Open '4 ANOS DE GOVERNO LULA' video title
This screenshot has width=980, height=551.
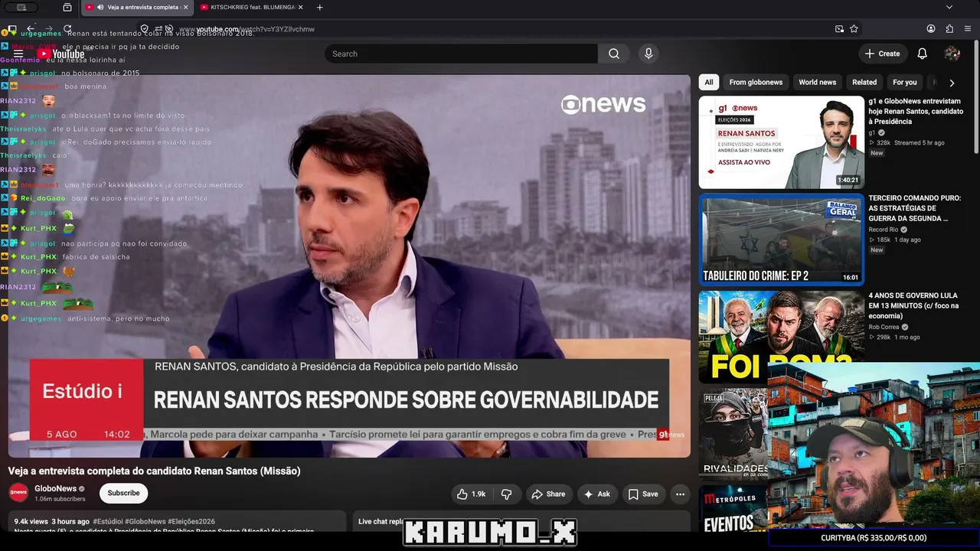[x=913, y=305]
